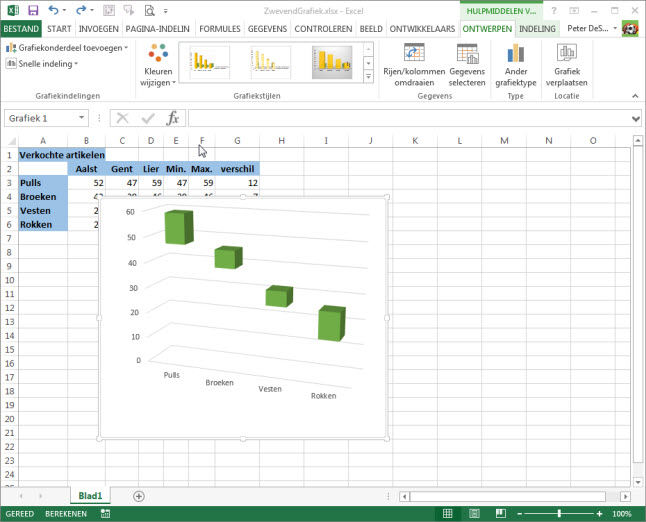
Task: Click in the formula bar input field
Action: point(408,119)
